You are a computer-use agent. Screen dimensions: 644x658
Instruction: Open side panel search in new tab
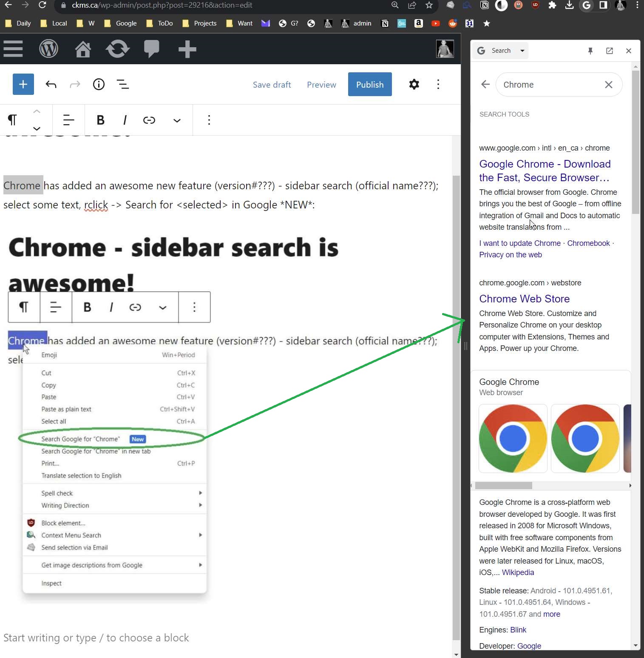pos(609,51)
